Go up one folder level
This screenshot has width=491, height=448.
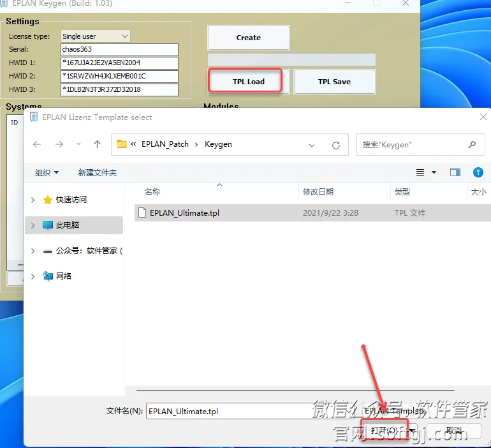[97, 145]
